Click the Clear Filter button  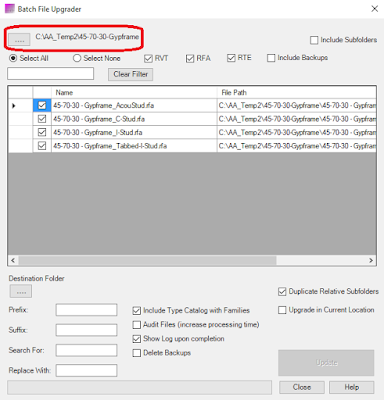click(130, 74)
